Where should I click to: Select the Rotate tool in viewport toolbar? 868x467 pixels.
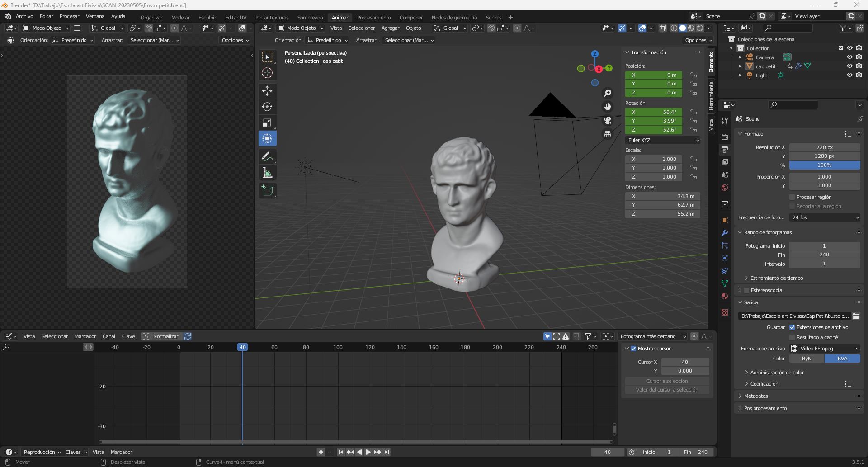coord(267,107)
